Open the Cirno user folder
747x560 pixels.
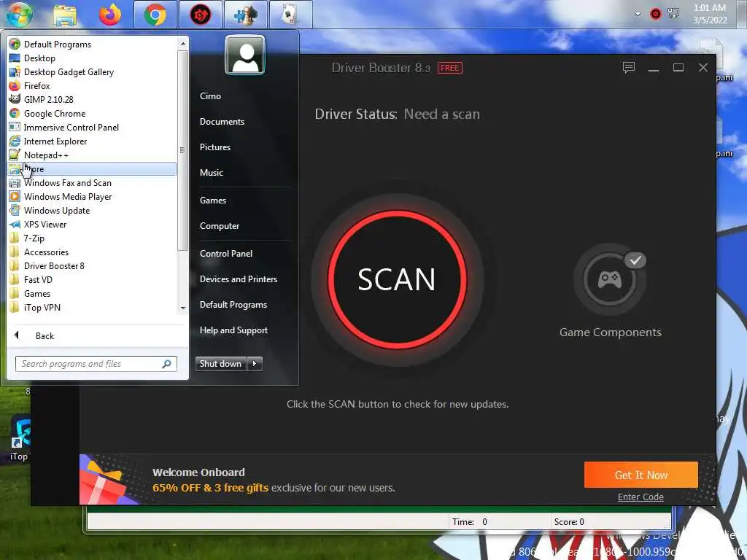tap(210, 96)
